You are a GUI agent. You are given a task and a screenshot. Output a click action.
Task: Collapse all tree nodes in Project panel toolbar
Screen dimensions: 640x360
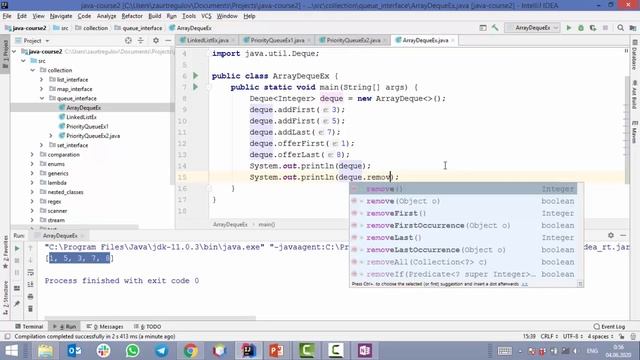click(x=140, y=40)
